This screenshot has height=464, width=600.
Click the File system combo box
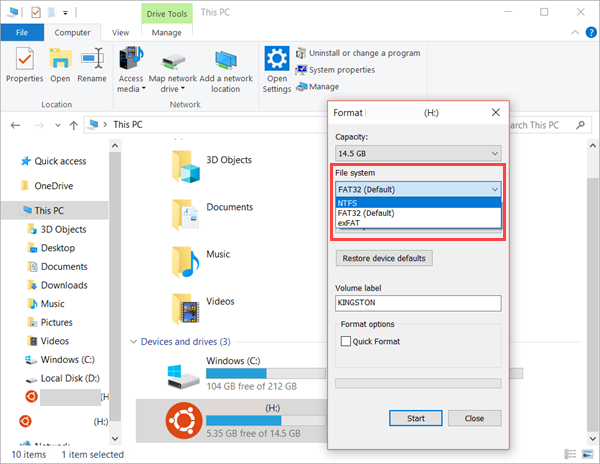point(418,189)
